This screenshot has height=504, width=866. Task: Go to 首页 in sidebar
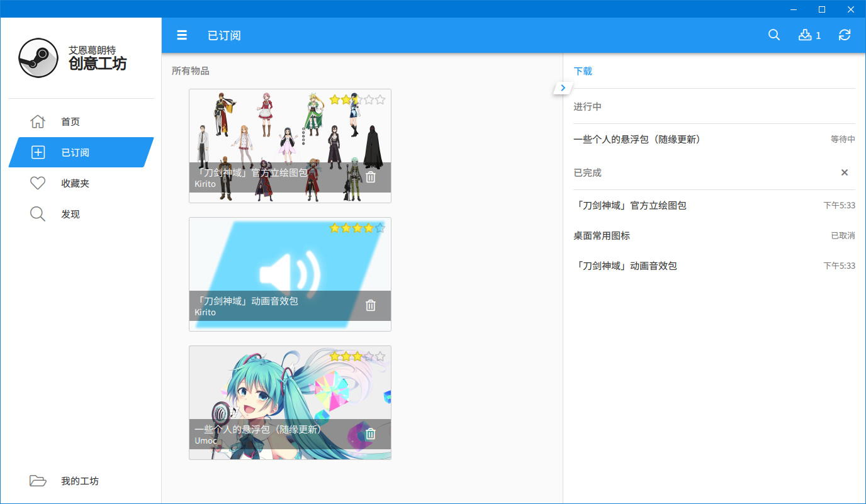[x=81, y=121]
